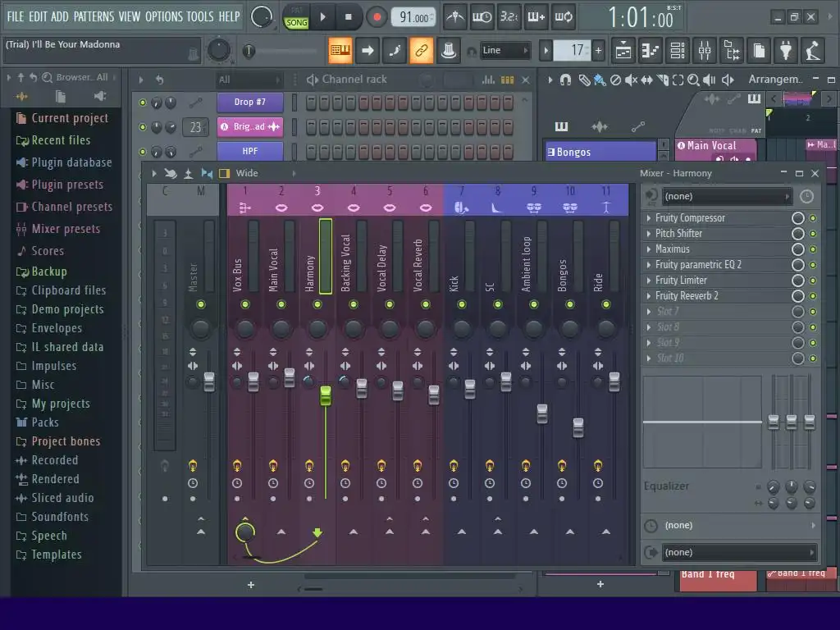The image size is (840, 630).
Task: Click the Ambient loop track fader
Action: point(542,413)
